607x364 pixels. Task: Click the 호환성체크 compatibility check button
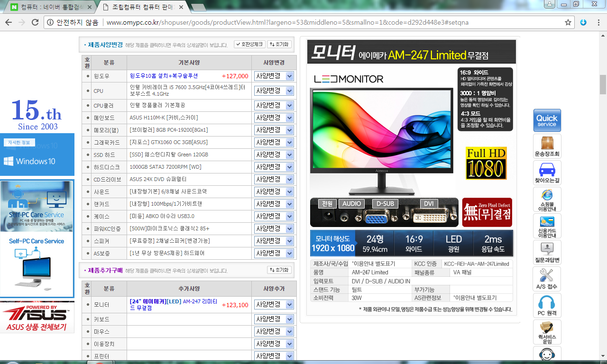[x=249, y=45]
